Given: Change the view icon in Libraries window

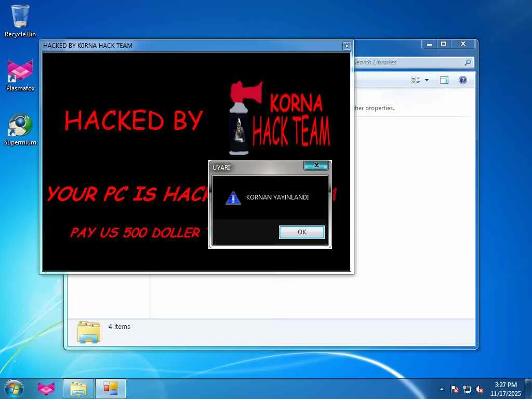Looking at the screenshot, I should (x=416, y=80).
